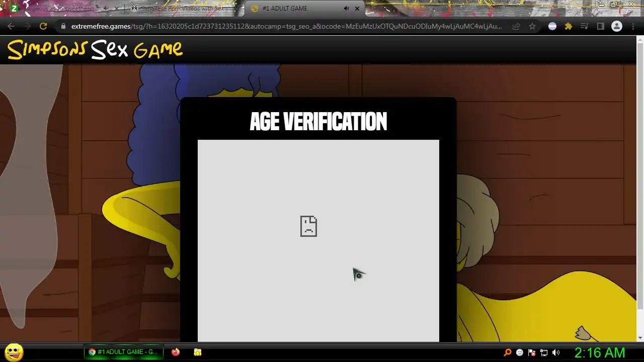Click the share page icon in address bar
Screen dimensions: 644x362
point(516,27)
